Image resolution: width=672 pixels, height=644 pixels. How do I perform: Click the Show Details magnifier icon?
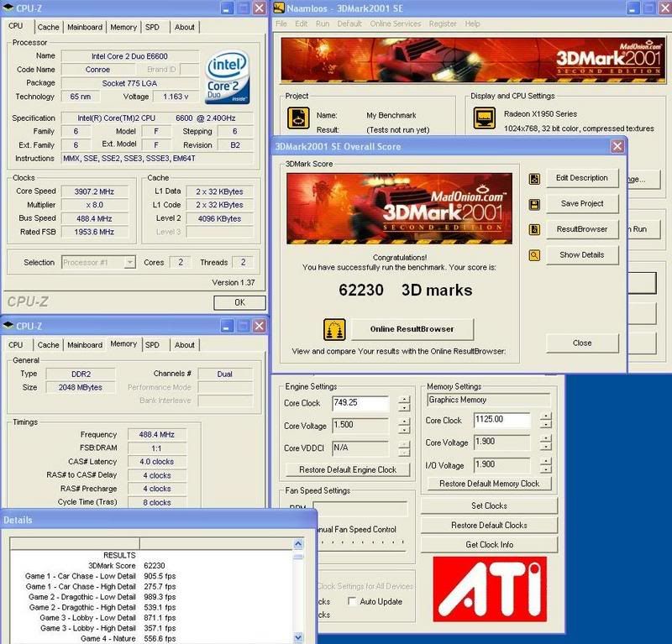[534, 256]
